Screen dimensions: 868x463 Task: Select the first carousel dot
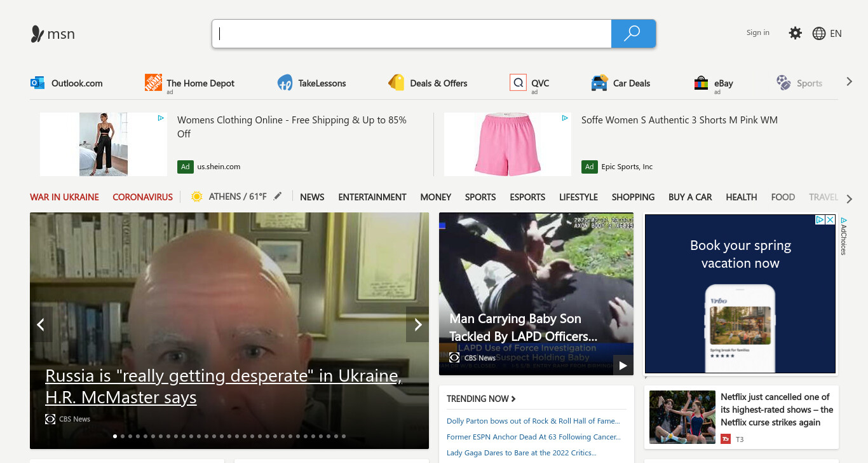point(115,436)
